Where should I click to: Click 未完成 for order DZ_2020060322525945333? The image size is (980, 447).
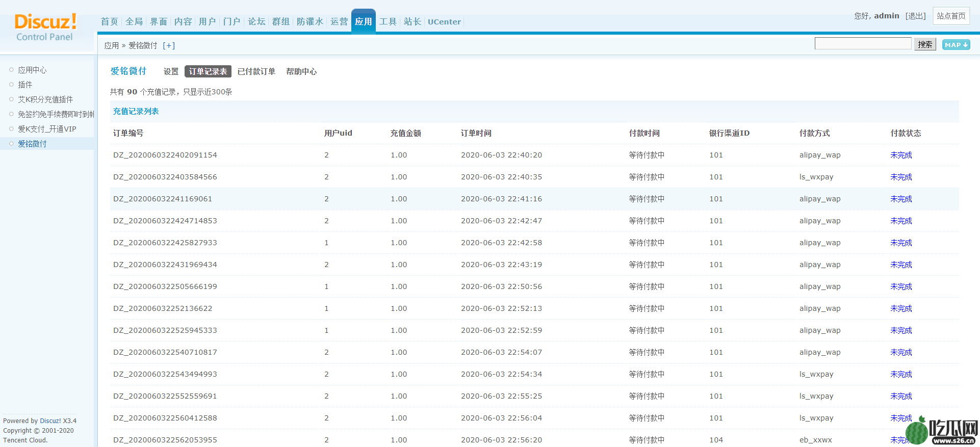901,330
